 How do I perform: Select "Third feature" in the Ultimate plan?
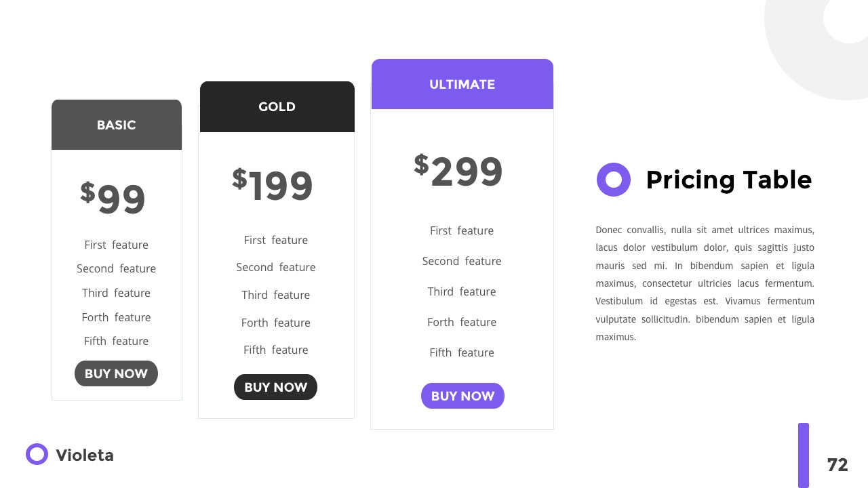(x=462, y=291)
